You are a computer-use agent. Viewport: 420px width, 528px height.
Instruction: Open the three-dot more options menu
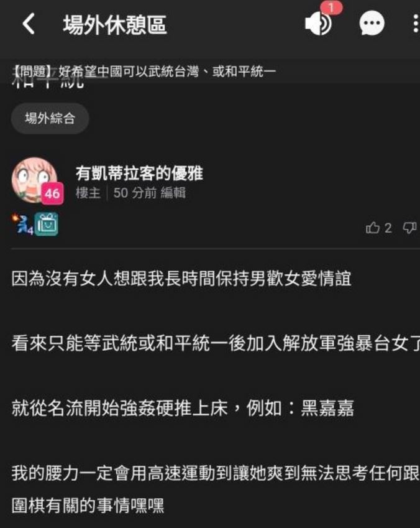point(416,24)
